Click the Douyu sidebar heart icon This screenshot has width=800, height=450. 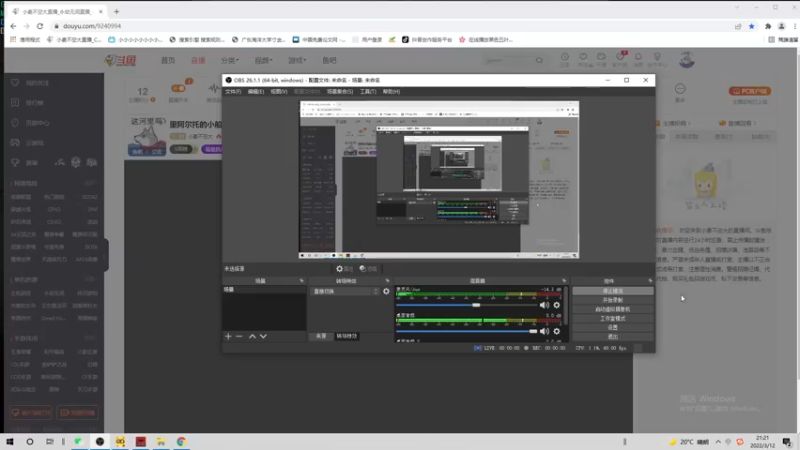point(15,83)
